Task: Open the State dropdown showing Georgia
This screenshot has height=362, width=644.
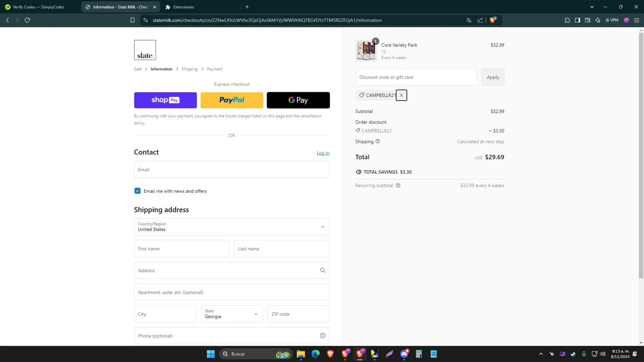Action: (231, 314)
